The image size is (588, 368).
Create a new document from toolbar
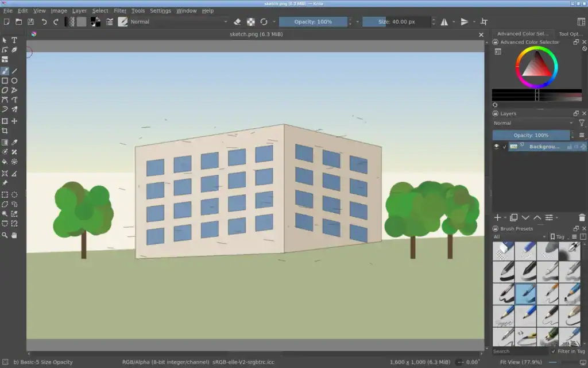coord(6,22)
